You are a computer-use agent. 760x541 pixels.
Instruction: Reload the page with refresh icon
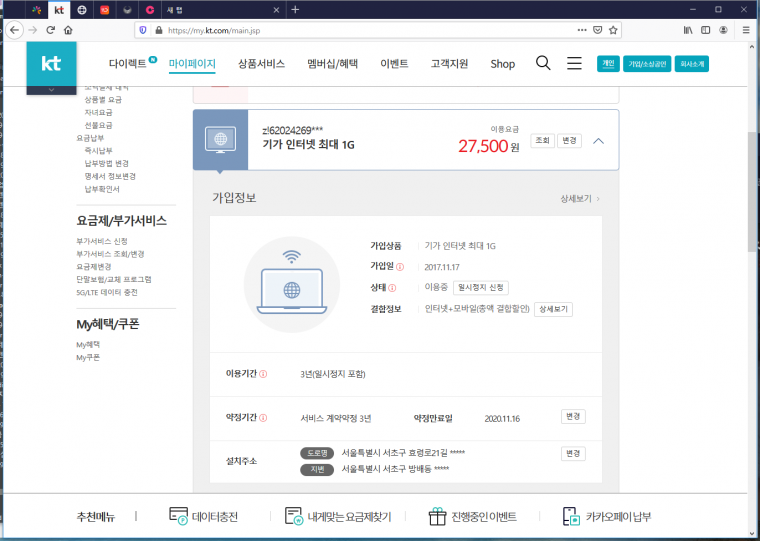50,30
